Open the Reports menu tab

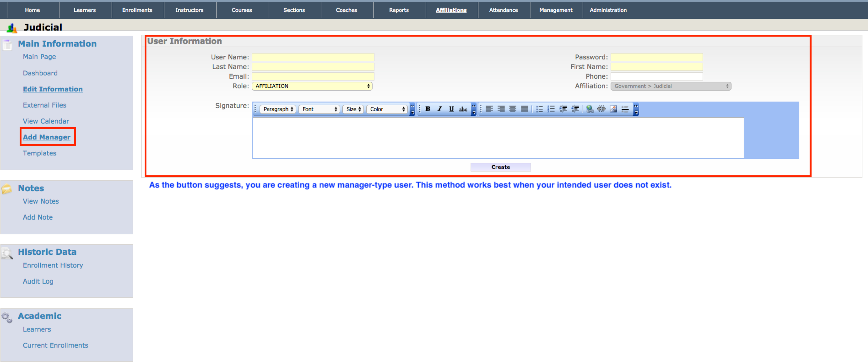(x=399, y=10)
